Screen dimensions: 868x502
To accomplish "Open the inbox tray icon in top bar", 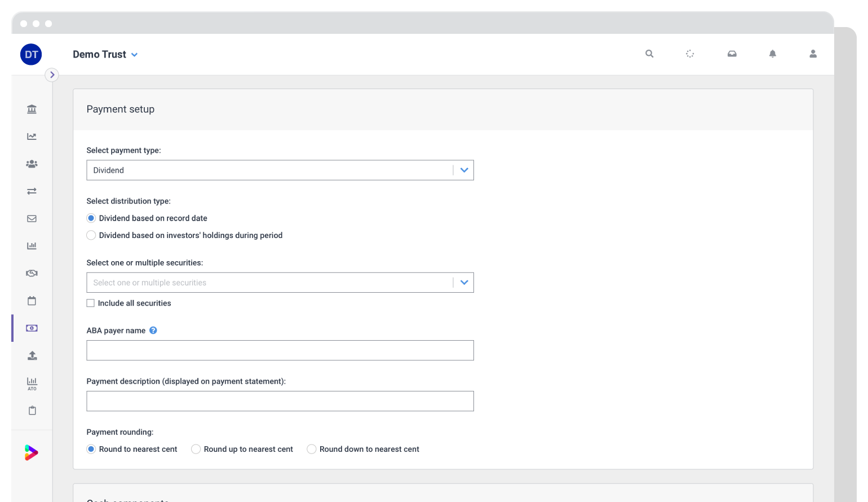I will coord(732,54).
